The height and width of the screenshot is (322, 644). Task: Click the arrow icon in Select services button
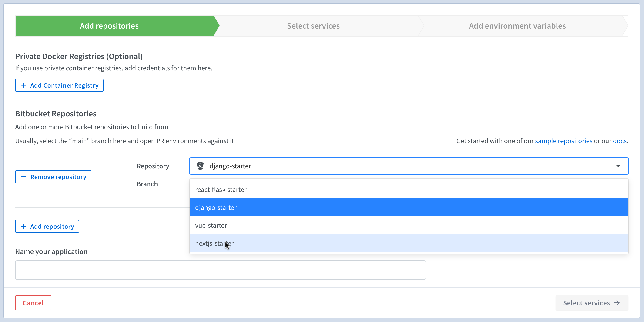[x=617, y=303]
